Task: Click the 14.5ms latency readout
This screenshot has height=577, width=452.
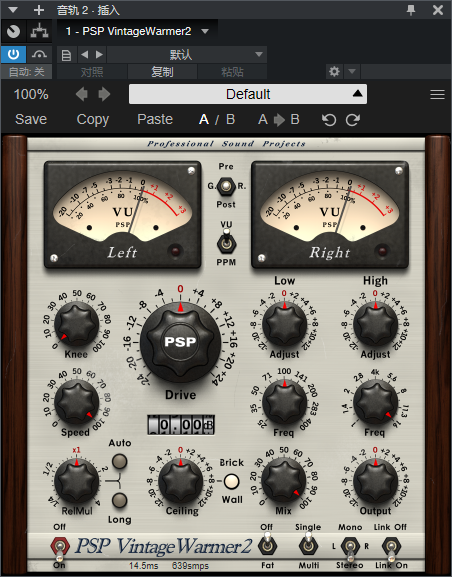Action: tap(143, 566)
